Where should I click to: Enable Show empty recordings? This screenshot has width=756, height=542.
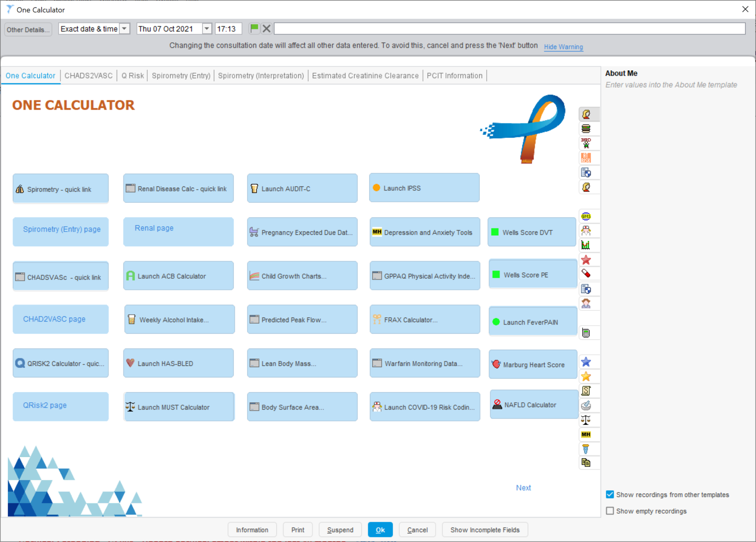[610, 511]
